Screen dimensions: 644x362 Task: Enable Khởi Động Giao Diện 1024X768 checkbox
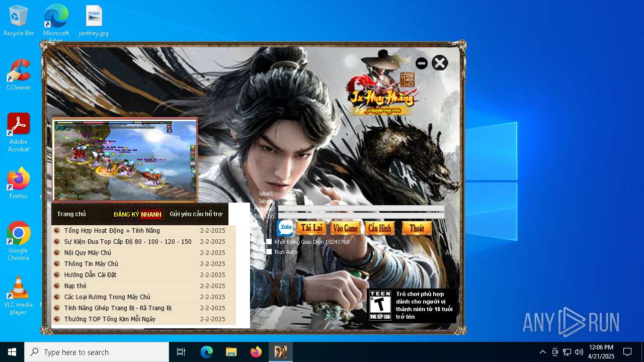coord(269,242)
